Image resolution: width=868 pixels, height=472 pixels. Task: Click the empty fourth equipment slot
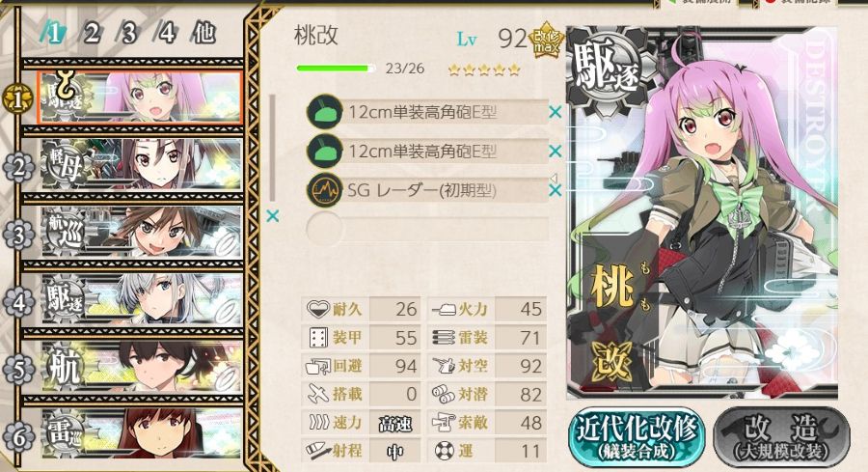[427, 229]
